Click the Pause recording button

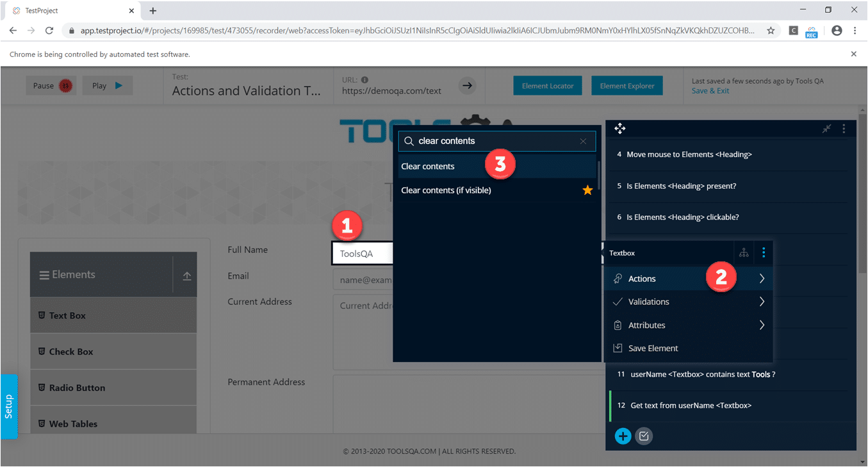click(51, 86)
